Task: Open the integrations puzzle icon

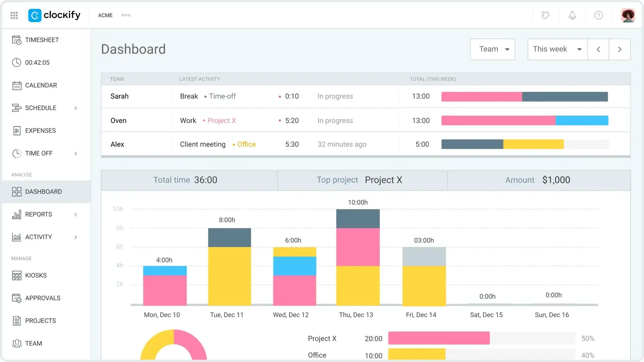Action: [545, 15]
